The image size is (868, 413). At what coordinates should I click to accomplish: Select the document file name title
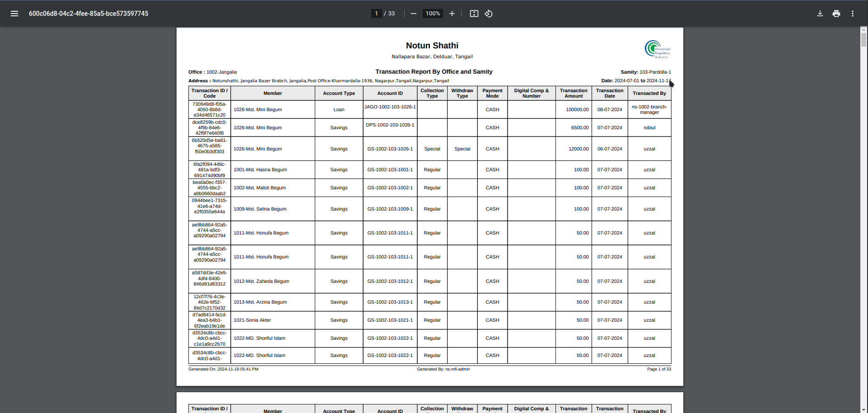tap(89, 14)
